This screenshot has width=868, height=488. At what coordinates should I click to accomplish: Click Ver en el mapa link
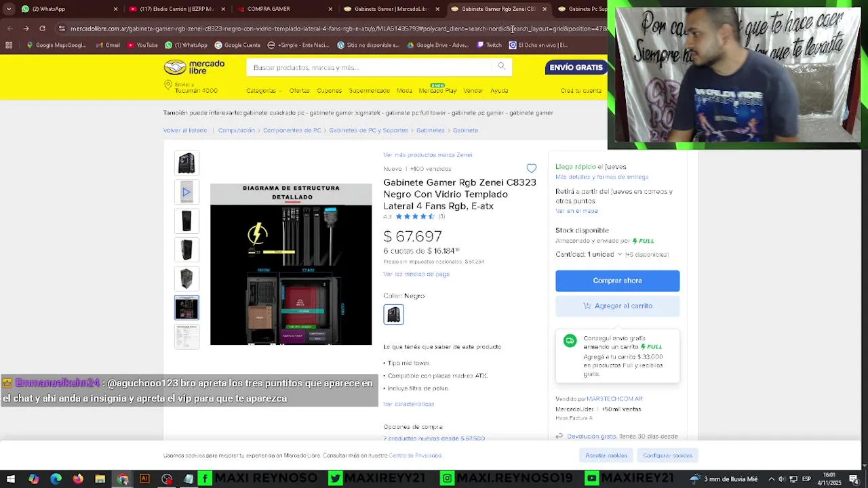pos(576,211)
